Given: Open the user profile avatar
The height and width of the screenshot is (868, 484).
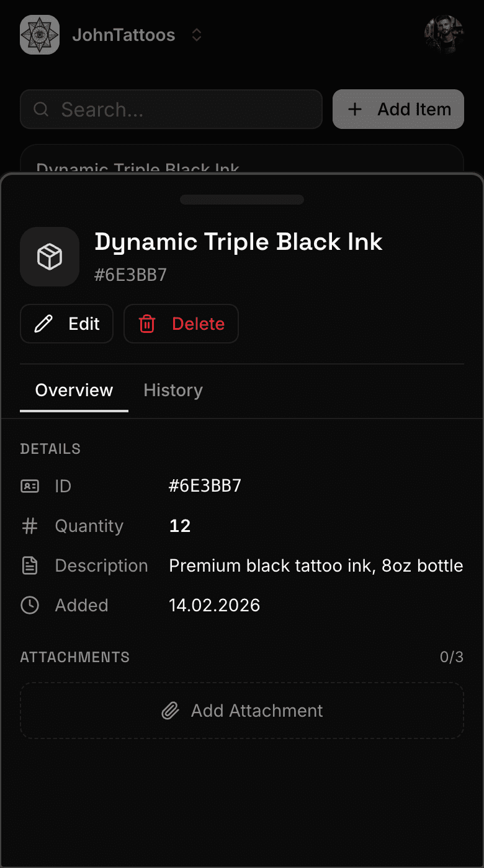Looking at the screenshot, I should 444,35.
